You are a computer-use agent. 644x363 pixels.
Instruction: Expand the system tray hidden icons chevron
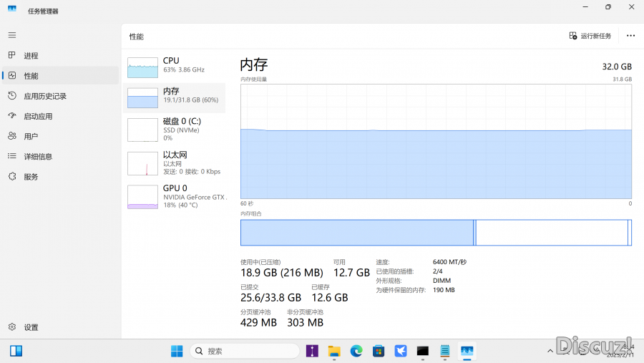point(550,351)
